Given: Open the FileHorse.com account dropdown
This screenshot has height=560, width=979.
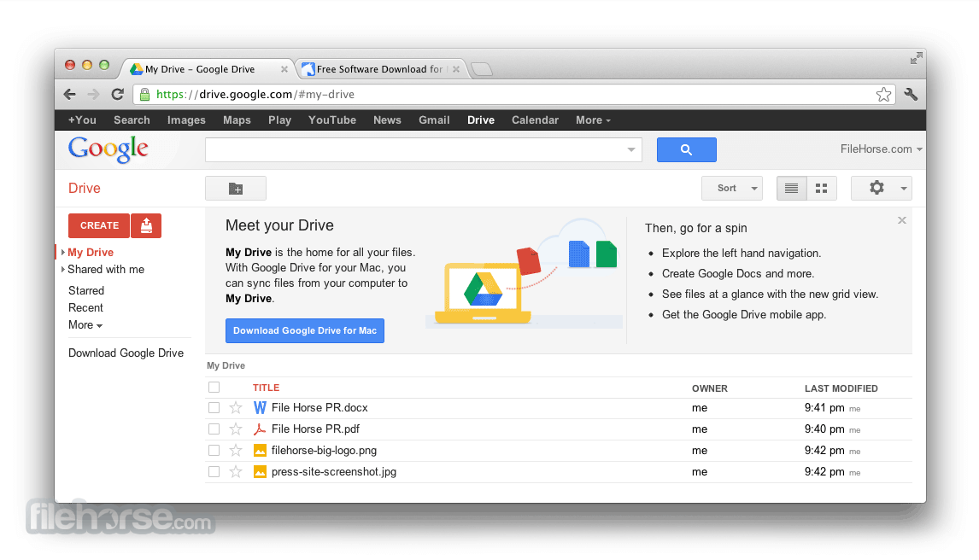Looking at the screenshot, I should [x=881, y=149].
